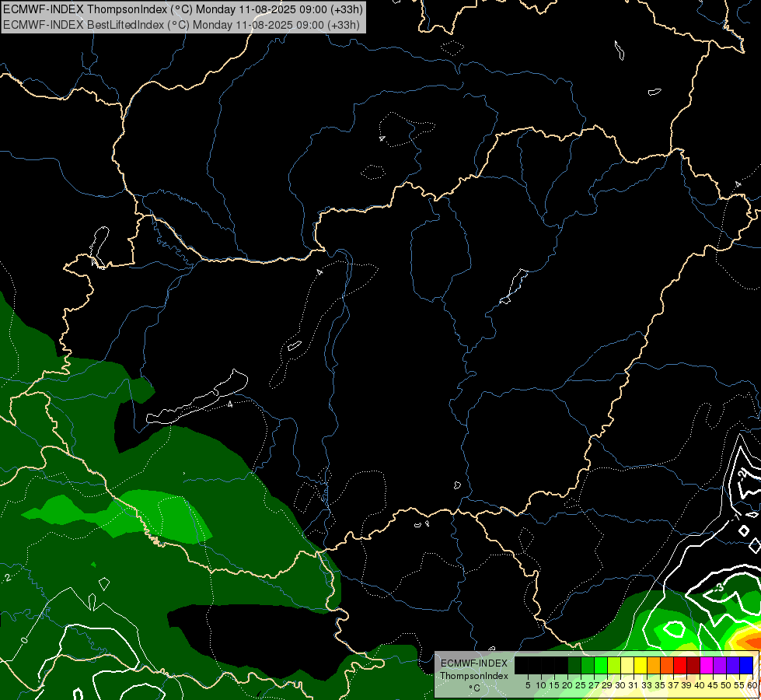This screenshot has width=761, height=700.
Task: Click the BestLiftedIndex title line
Action: click(x=182, y=24)
